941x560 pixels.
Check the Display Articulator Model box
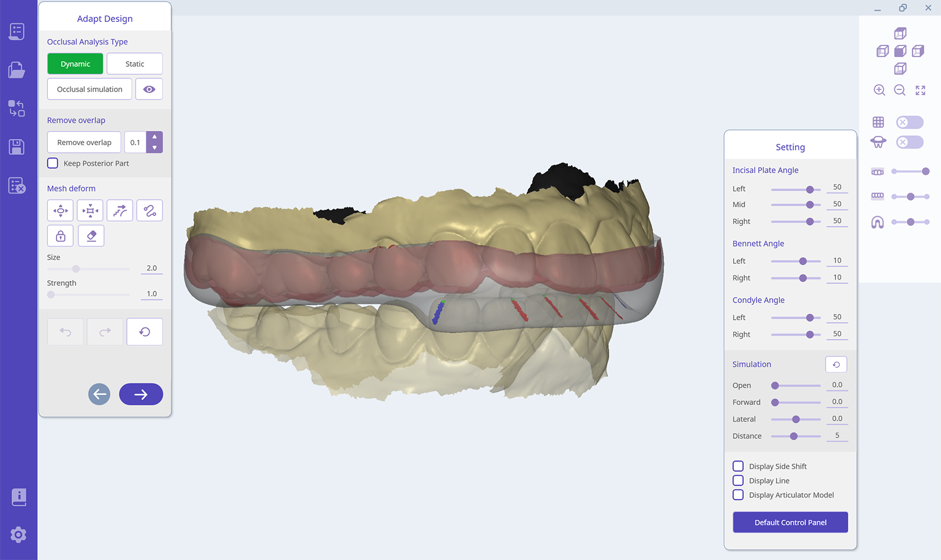[x=738, y=495]
